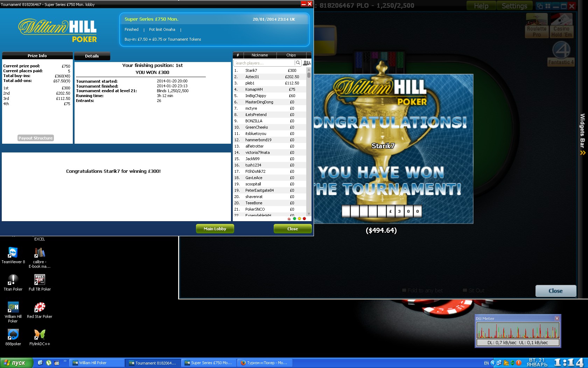Open Casino Hold 'Em side game
588x368 pixels.
pos(561,26)
